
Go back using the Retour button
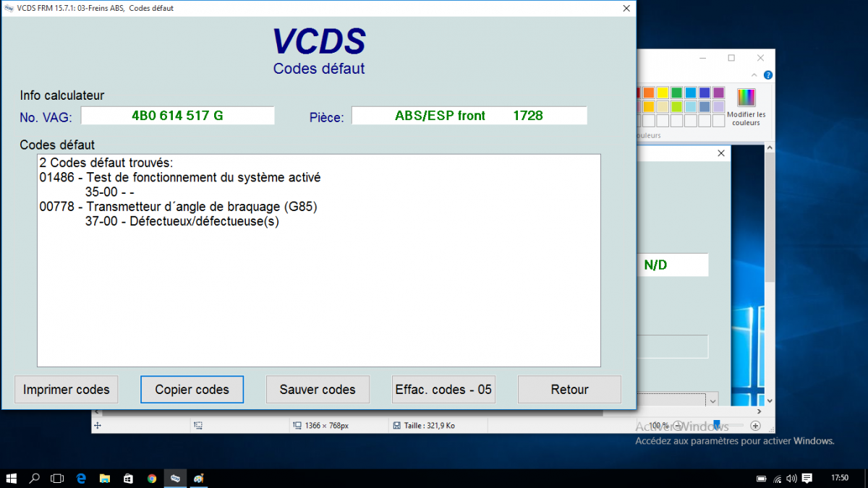click(569, 390)
